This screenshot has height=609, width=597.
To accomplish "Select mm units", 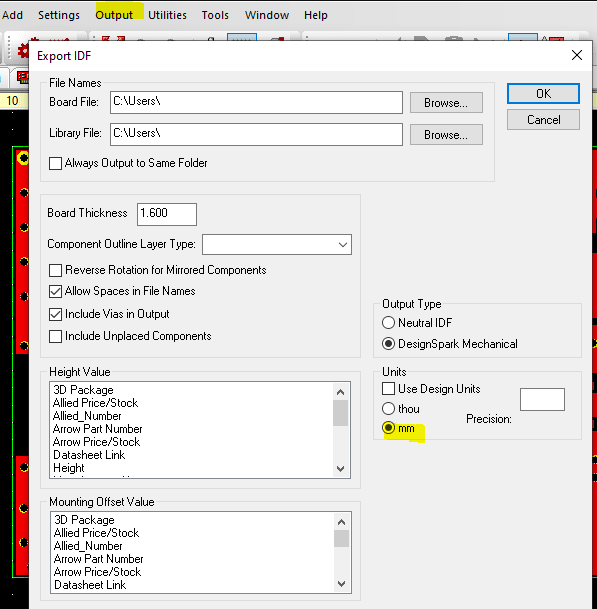I will [x=388, y=428].
